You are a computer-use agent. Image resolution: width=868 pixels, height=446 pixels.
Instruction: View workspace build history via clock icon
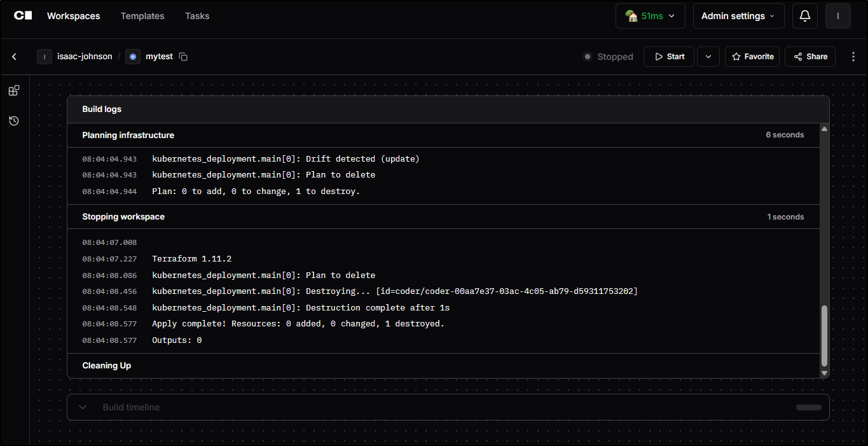click(13, 120)
